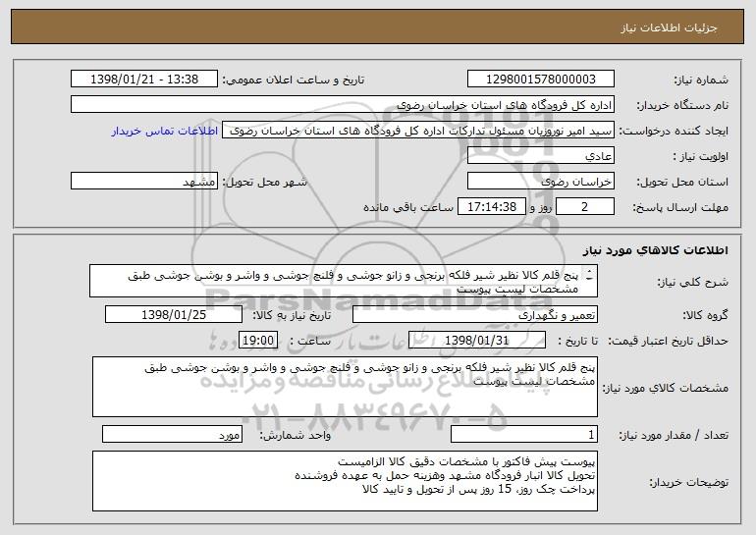Select the delivery province field خراسان رضوی
The image size is (756, 535).
(540, 182)
